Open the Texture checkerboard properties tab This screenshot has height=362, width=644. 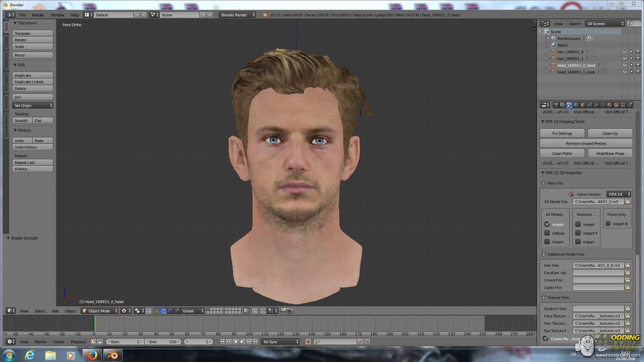click(x=616, y=105)
